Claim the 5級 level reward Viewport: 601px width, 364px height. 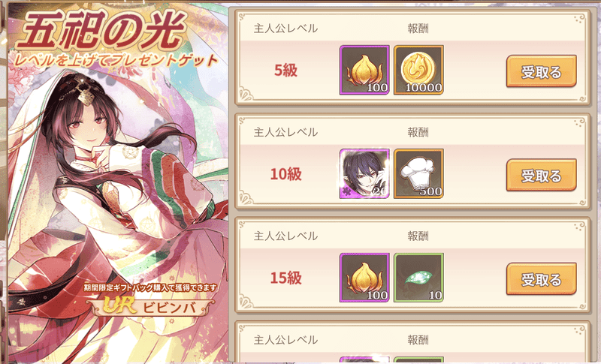click(541, 71)
